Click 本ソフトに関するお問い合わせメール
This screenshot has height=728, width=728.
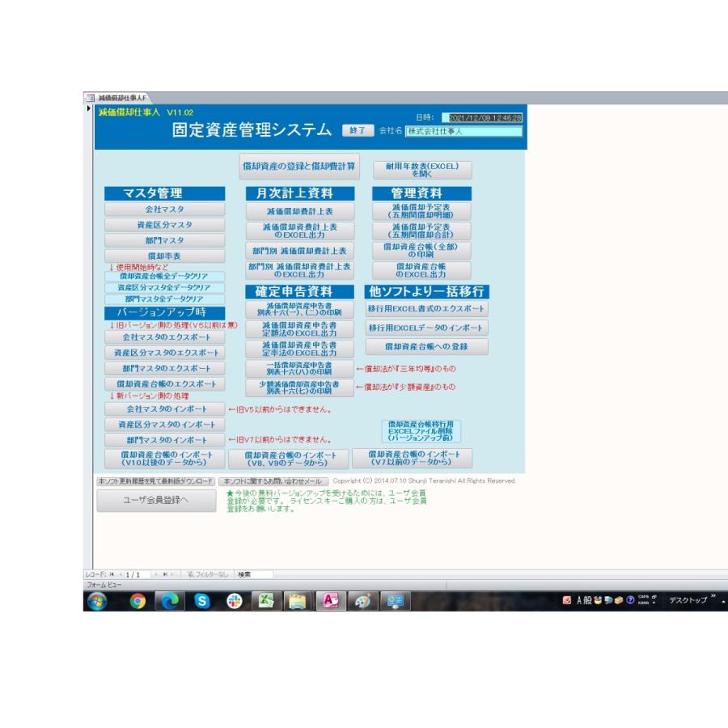[273, 481]
